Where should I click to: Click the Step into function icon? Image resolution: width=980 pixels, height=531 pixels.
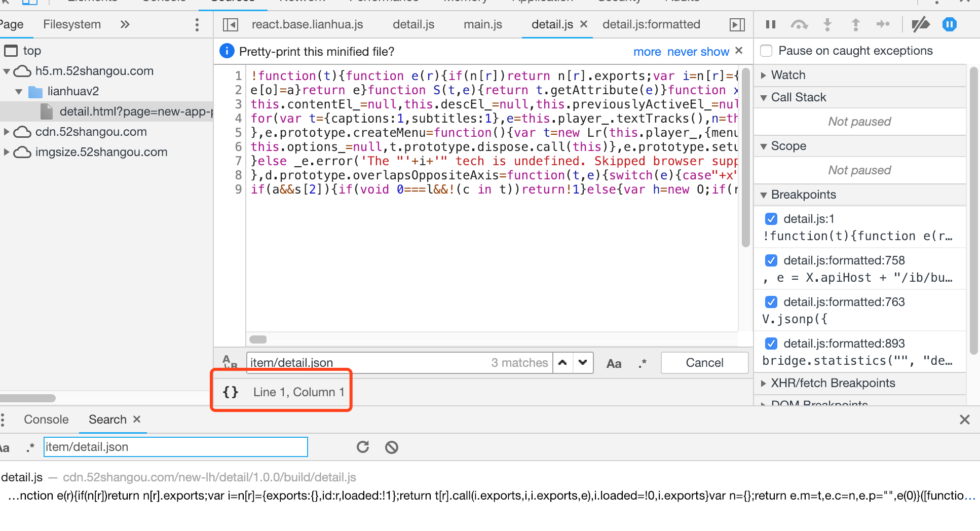(827, 24)
